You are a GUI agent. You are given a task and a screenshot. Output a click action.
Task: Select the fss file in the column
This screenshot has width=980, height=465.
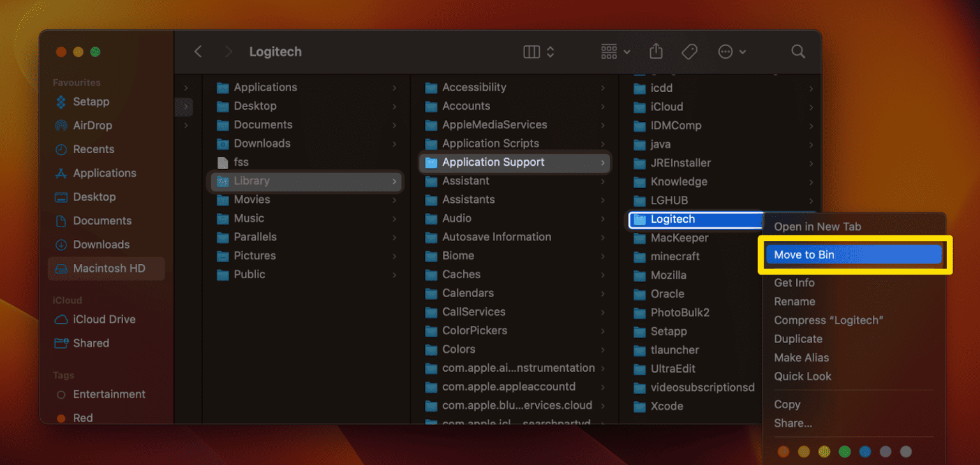(239, 161)
